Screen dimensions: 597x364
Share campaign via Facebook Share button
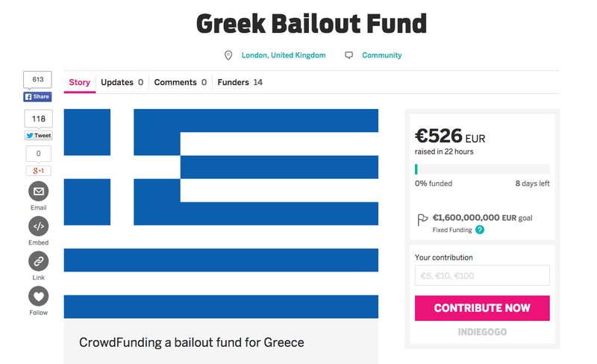pos(37,97)
